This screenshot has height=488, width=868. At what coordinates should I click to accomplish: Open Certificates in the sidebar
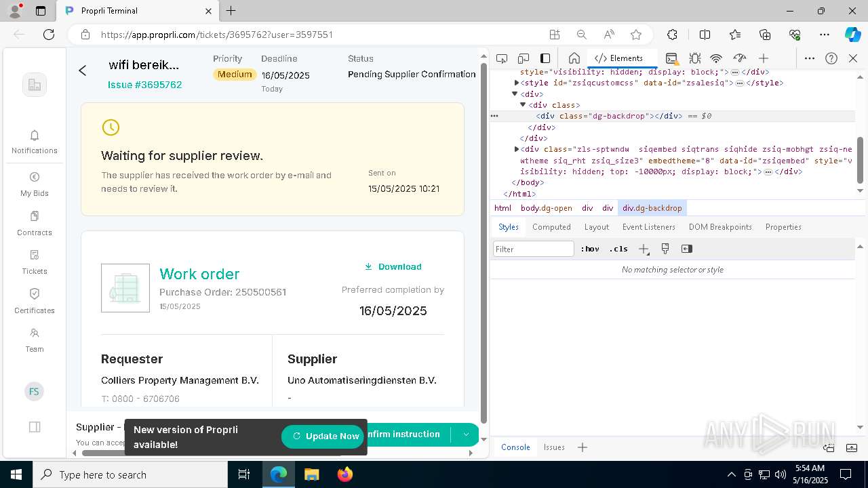pyautogui.click(x=35, y=302)
